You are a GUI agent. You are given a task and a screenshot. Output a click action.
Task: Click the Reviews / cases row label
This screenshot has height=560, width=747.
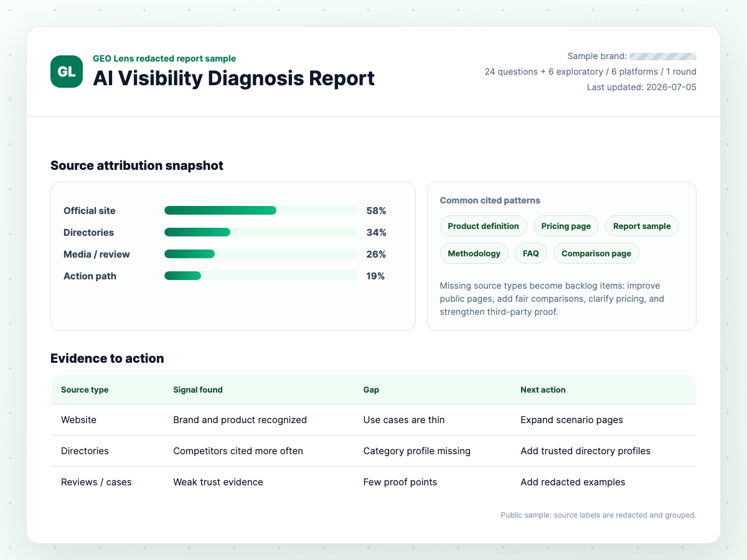[x=96, y=482]
